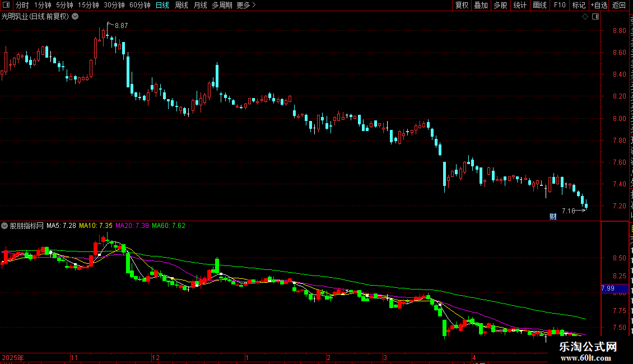
Task: Add stock with +自选 button
Action: tap(599, 5)
